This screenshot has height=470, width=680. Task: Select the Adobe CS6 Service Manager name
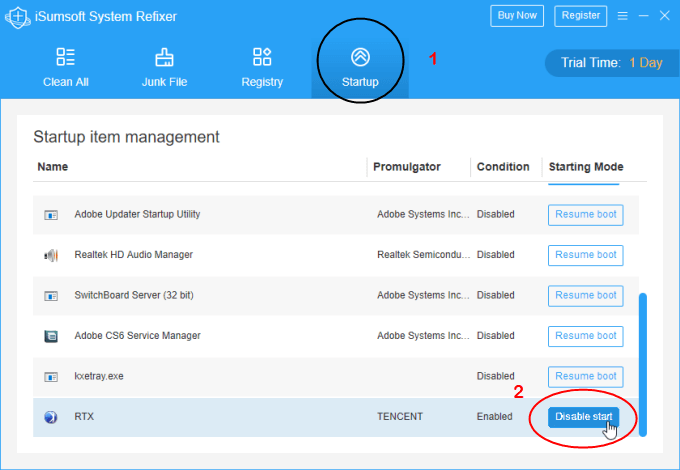(137, 336)
